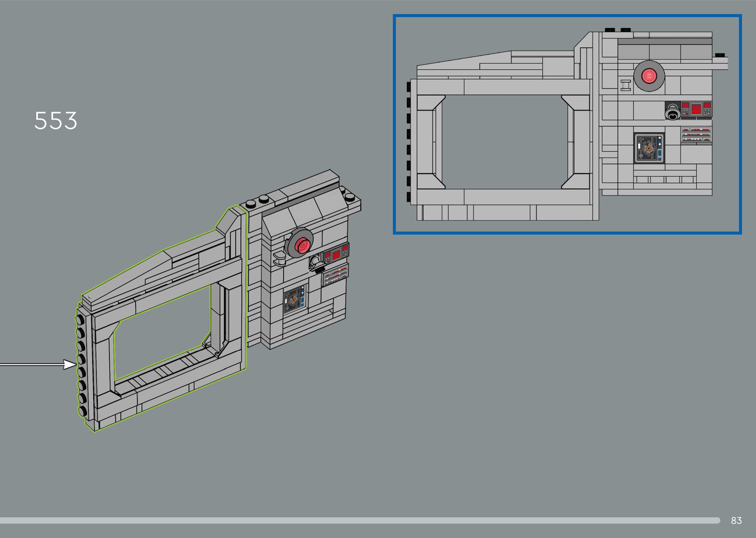Click the gray handle piece left of red button in isometric model

(280, 258)
